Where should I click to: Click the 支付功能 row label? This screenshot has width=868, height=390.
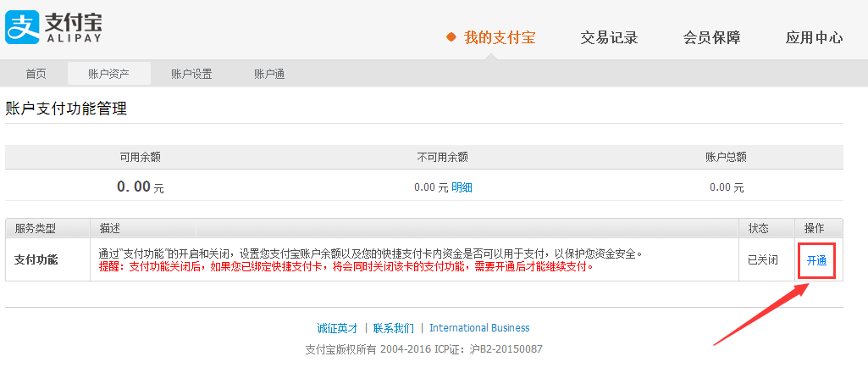(36, 259)
